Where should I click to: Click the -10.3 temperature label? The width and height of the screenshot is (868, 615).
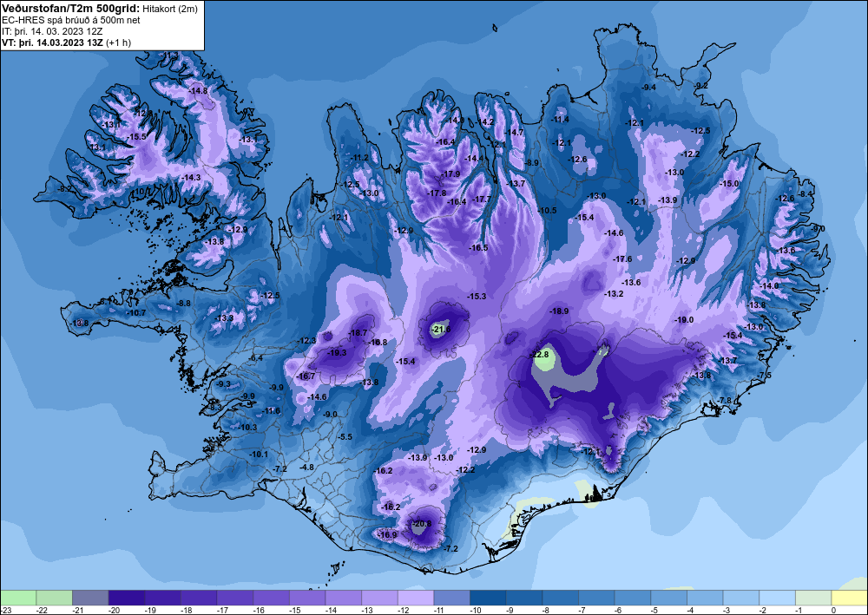(248, 427)
